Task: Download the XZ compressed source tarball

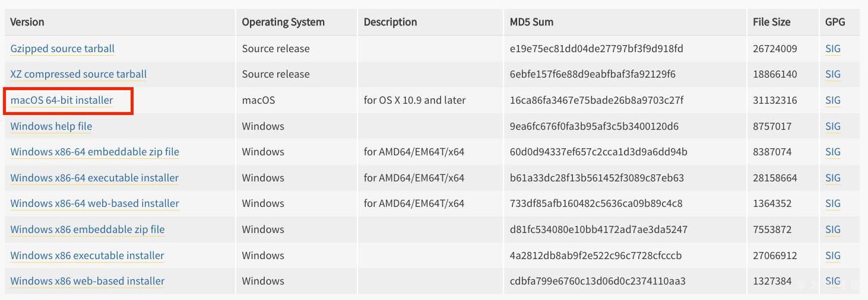Action: pyautogui.click(x=78, y=74)
